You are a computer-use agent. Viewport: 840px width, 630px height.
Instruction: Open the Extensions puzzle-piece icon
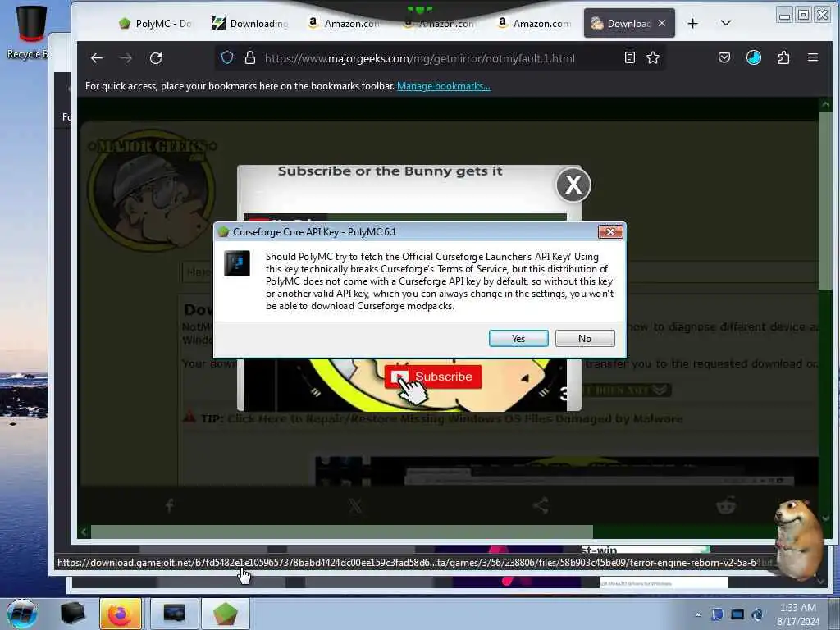783,58
